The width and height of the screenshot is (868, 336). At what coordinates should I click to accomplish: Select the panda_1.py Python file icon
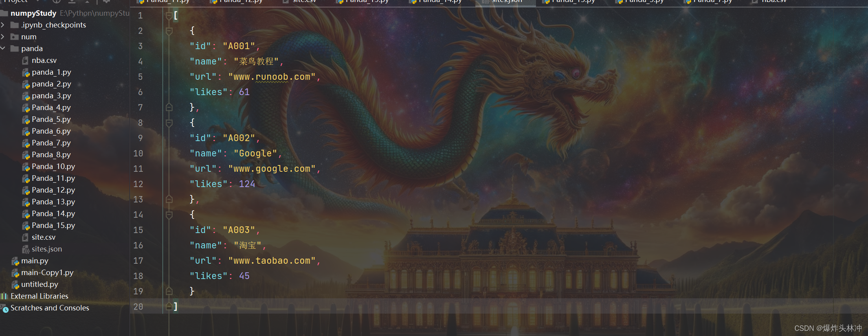tap(26, 72)
